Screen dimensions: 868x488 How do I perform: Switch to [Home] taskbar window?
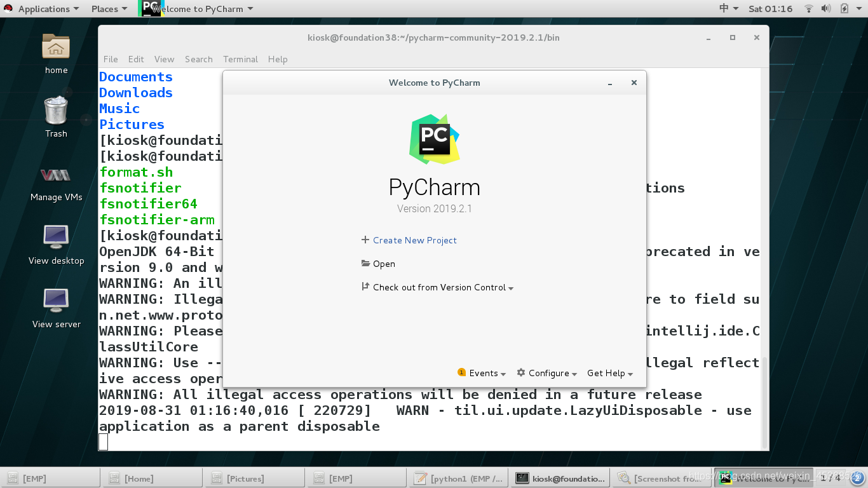coord(152,478)
